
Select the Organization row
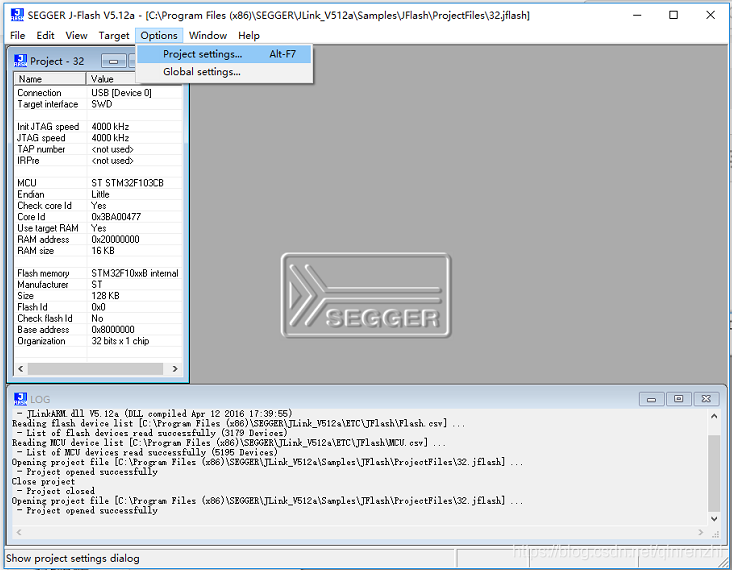[98, 341]
